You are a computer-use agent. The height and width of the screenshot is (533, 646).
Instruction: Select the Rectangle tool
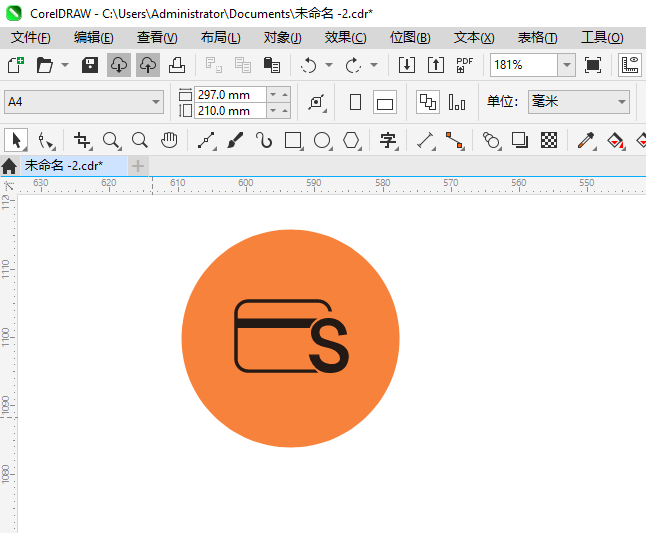coord(293,140)
